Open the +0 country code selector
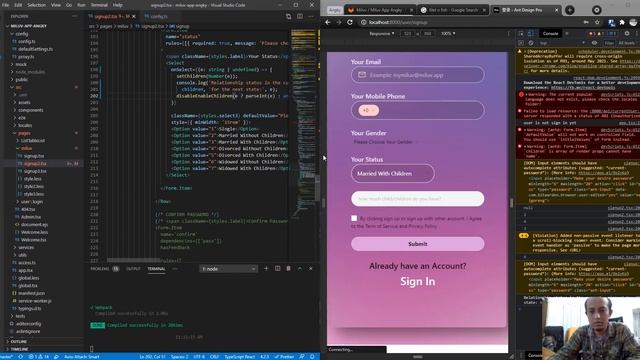Viewport: 640px width, 360px height. [x=368, y=110]
